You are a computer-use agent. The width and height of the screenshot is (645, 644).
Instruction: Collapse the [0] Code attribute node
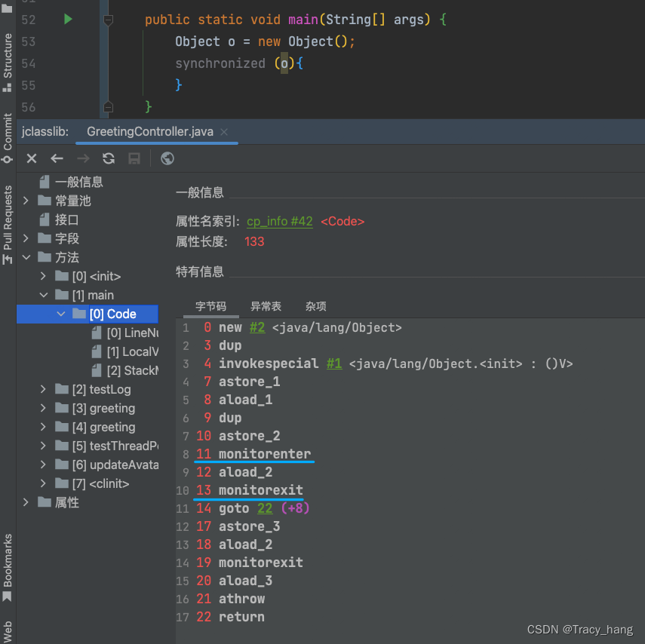click(x=61, y=314)
